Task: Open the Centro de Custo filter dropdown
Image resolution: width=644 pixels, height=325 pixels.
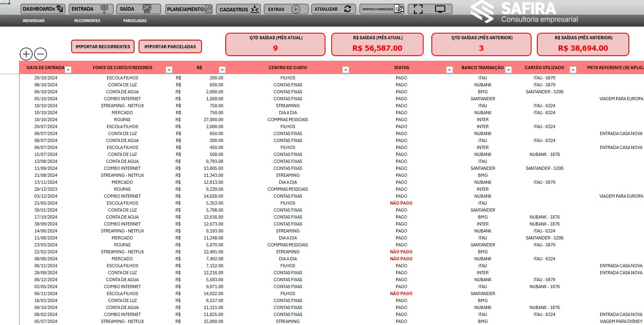Action: 346,70
